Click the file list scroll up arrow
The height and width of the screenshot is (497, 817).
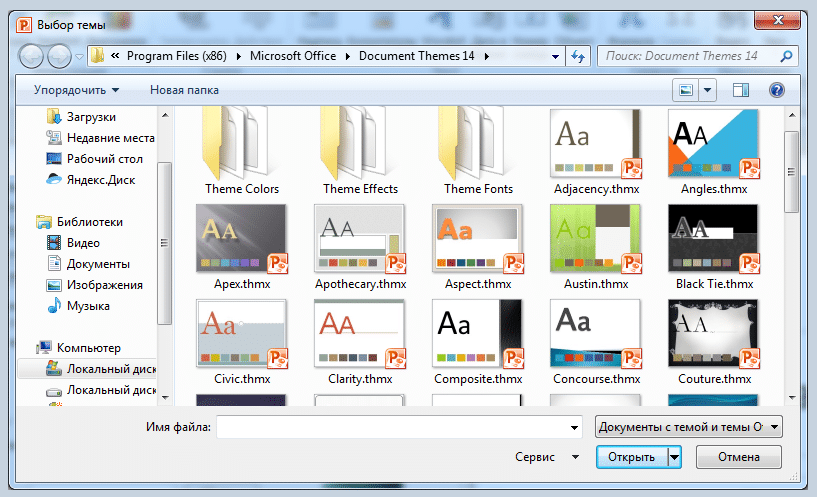(792, 115)
